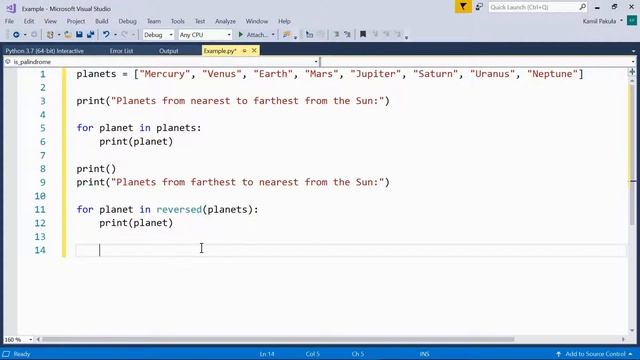This screenshot has height=360, width=640.
Task: Open the Navigate Backward dropdown arrow
Action: click(25, 35)
